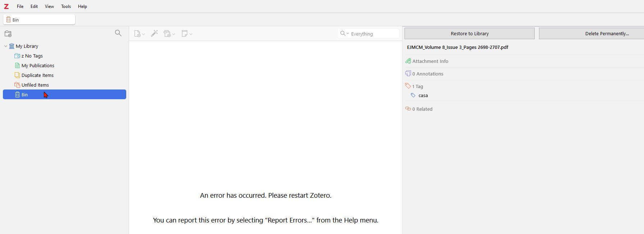Expand the 0 Related section

[x=422, y=109]
